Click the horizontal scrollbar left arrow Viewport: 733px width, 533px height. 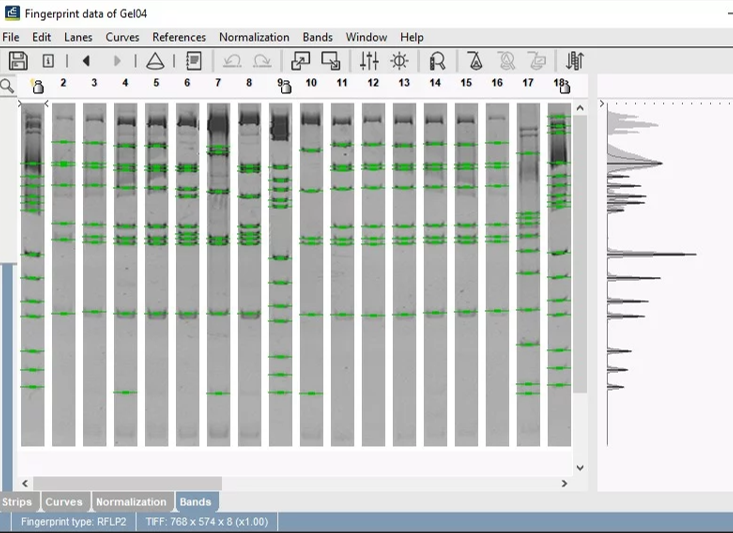coord(25,483)
